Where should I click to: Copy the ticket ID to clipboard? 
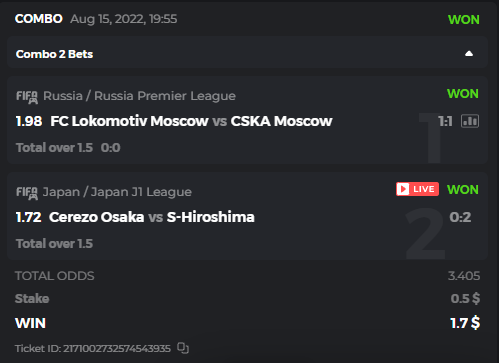pyautogui.click(x=183, y=348)
